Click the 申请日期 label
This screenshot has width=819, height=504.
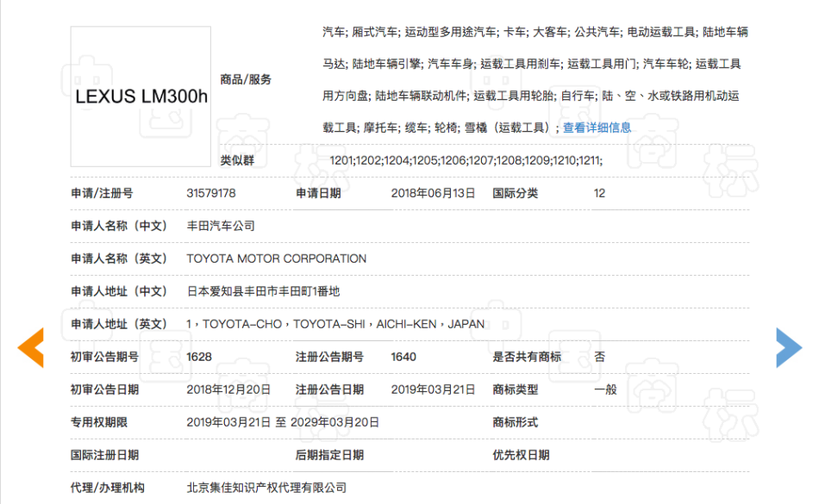pyautogui.click(x=318, y=194)
